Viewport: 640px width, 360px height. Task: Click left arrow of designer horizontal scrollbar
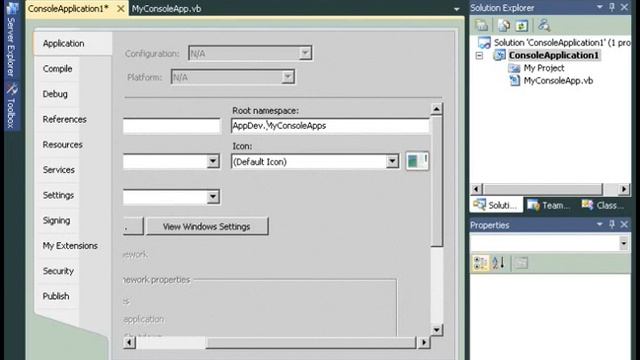pyautogui.click(x=129, y=342)
